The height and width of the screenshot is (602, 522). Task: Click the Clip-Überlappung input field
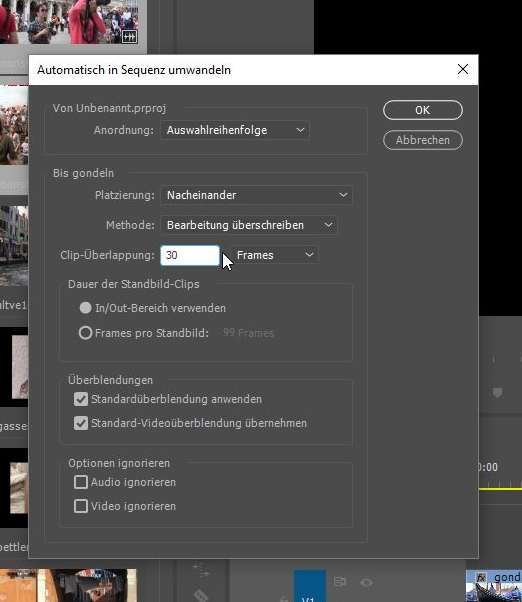(x=190, y=255)
